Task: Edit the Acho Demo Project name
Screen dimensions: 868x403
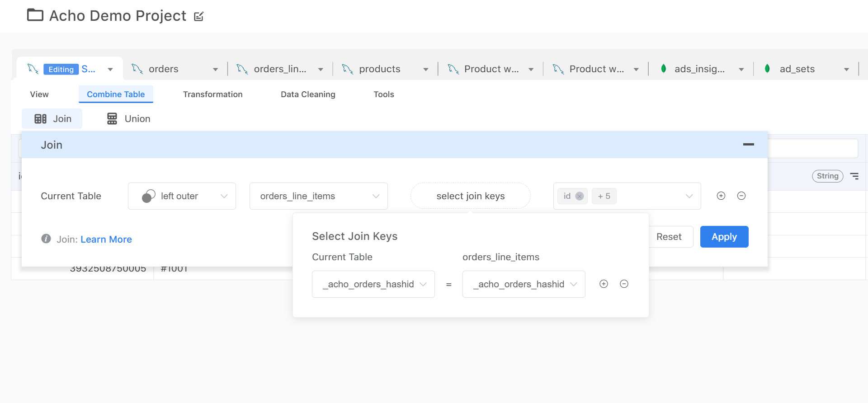Action: coord(199,17)
